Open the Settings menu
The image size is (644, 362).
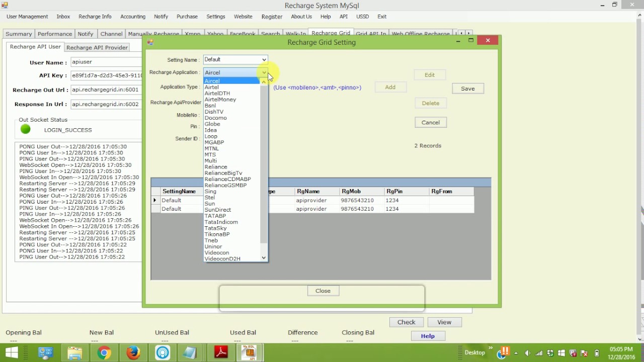tap(216, 17)
